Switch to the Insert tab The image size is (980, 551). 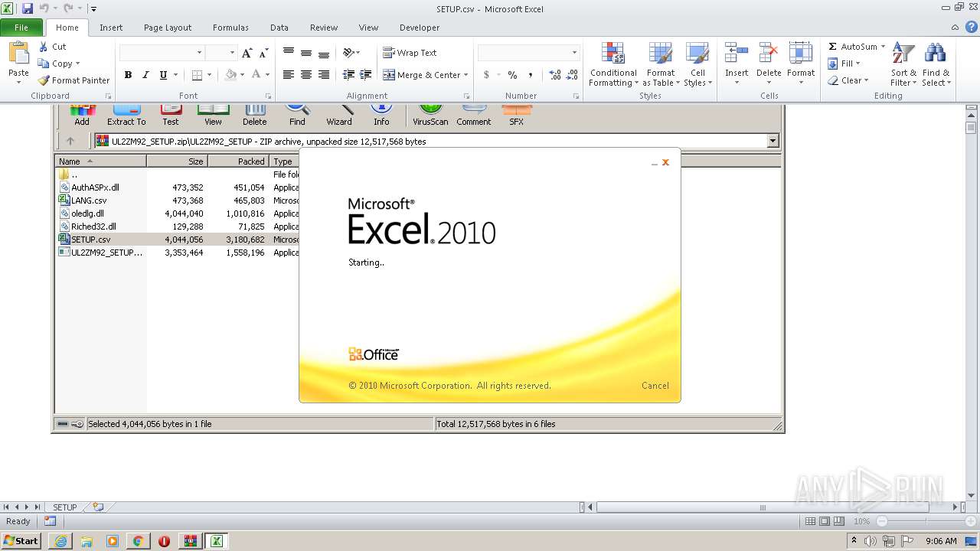click(111, 28)
